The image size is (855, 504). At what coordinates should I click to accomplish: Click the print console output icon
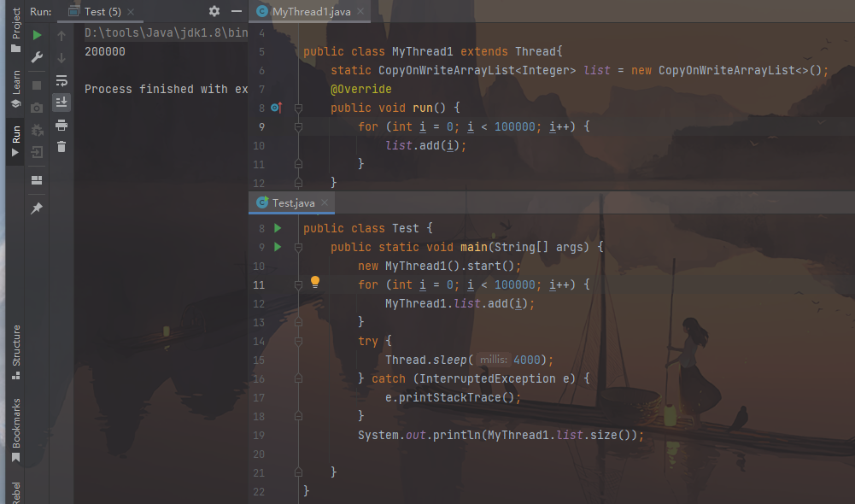[x=61, y=125]
